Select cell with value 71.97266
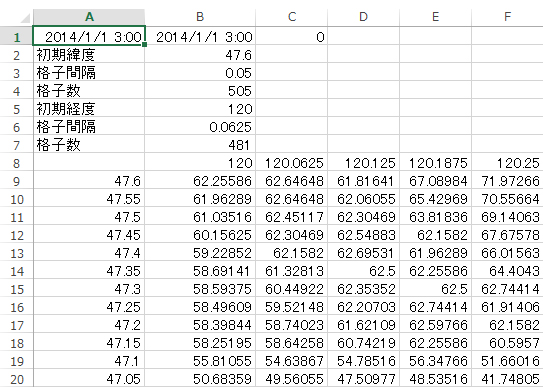The image size is (543, 387). tap(507, 181)
